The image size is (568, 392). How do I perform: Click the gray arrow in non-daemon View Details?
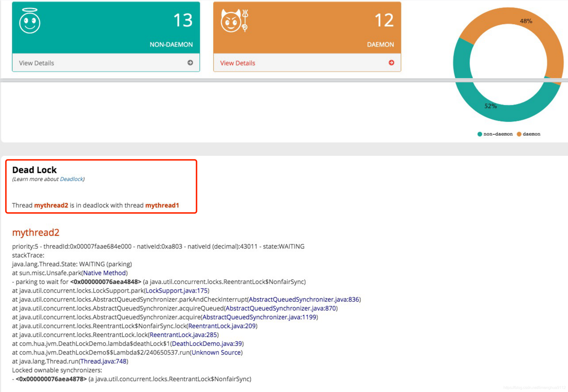pyautogui.click(x=190, y=63)
